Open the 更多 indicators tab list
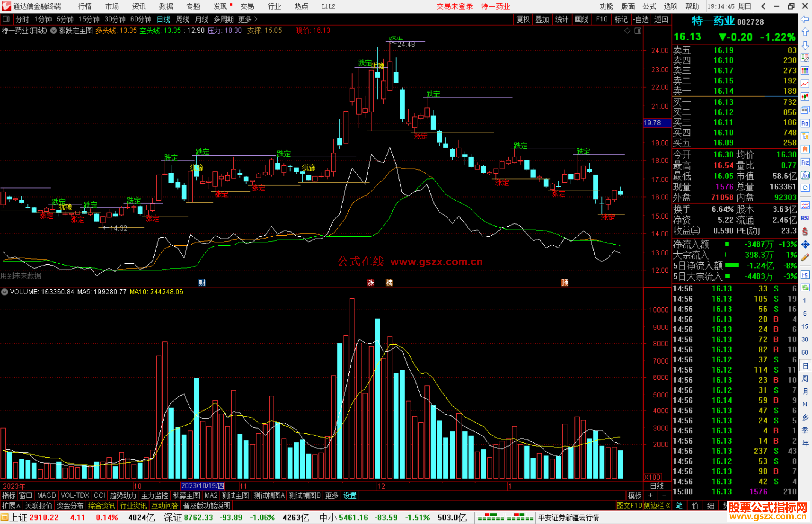The image size is (812, 524). click(x=331, y=495)
